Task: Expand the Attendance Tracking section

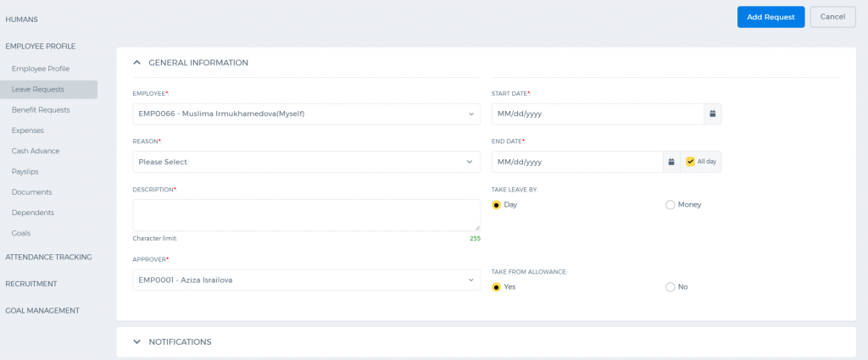Action: click(48, 258)
